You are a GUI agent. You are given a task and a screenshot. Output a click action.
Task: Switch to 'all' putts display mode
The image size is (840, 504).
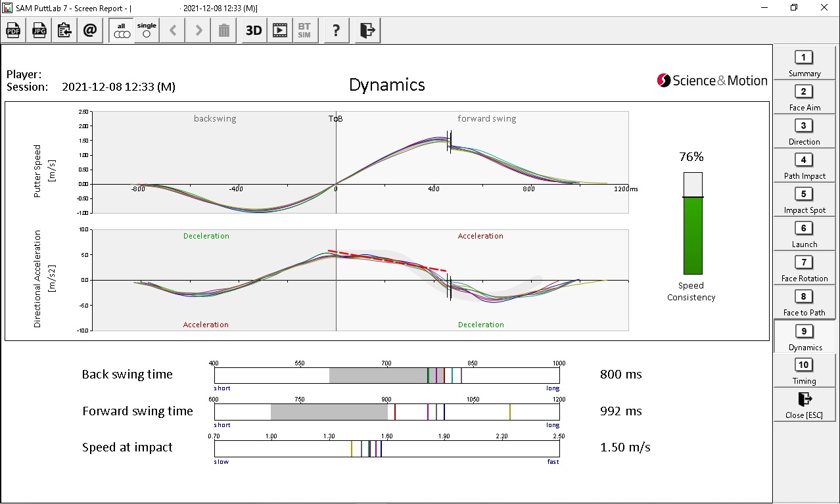121,30
